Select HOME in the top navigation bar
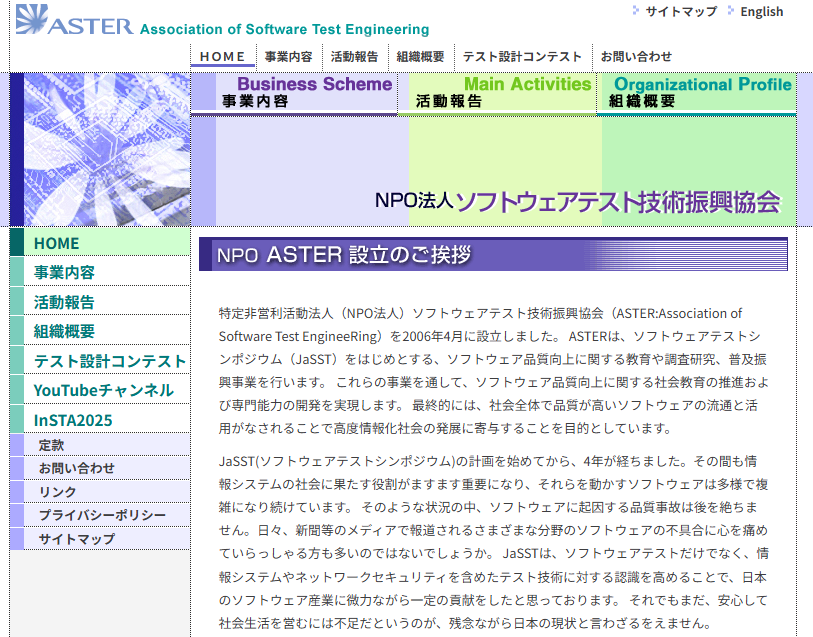 [x=222, y=56]
